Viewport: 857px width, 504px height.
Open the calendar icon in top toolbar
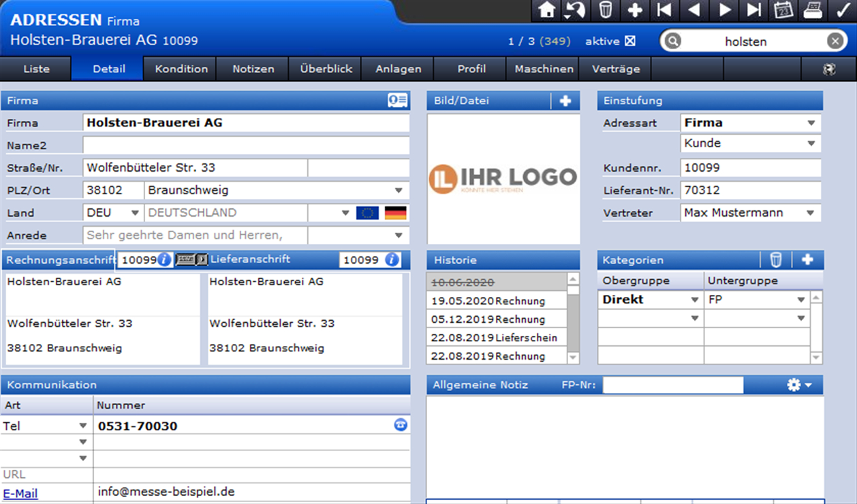click(x=783, y=10)
